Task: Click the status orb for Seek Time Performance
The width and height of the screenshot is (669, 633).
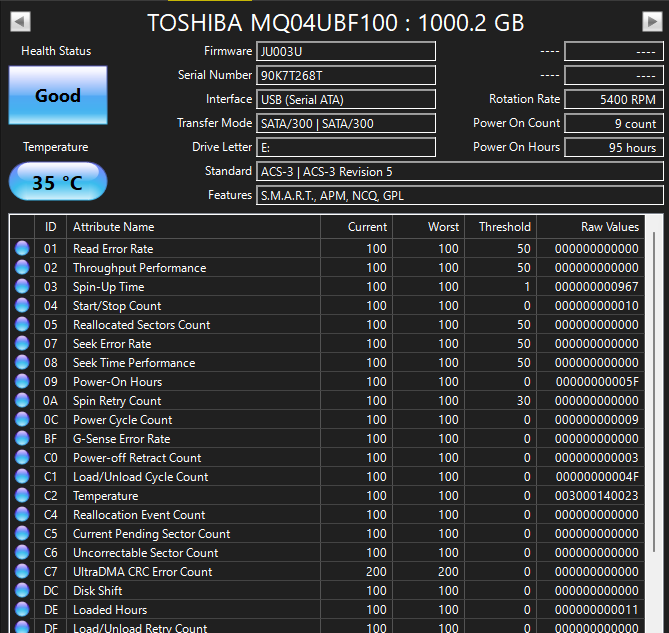Action: point(22,362)
